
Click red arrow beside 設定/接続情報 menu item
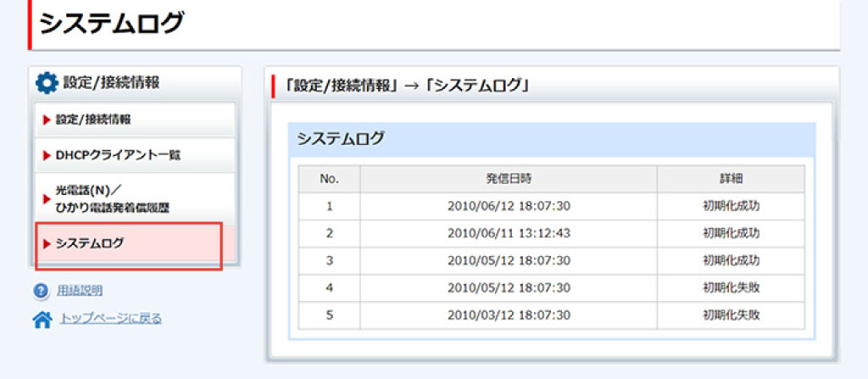click(x=47, y=120)
